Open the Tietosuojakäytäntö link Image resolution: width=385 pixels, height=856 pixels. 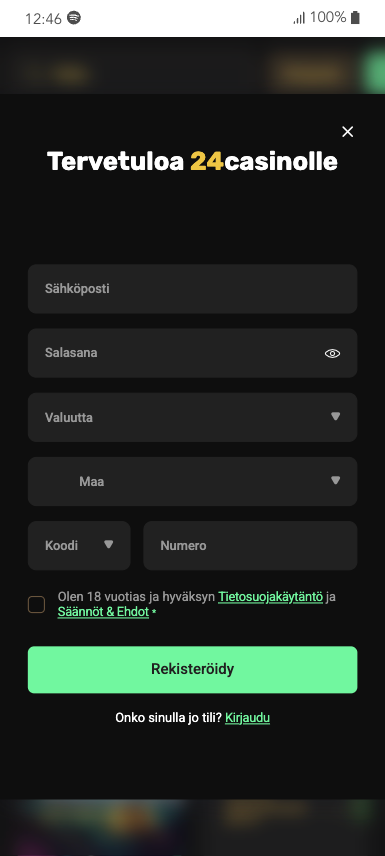[270, 597]
